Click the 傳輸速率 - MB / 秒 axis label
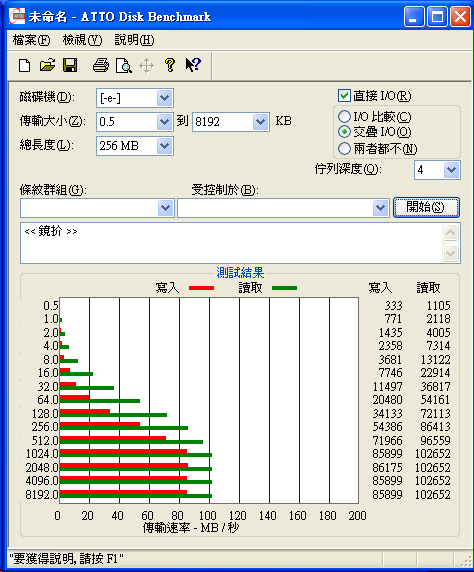This screenshot has width=474, height=572. tap(191, 527)
